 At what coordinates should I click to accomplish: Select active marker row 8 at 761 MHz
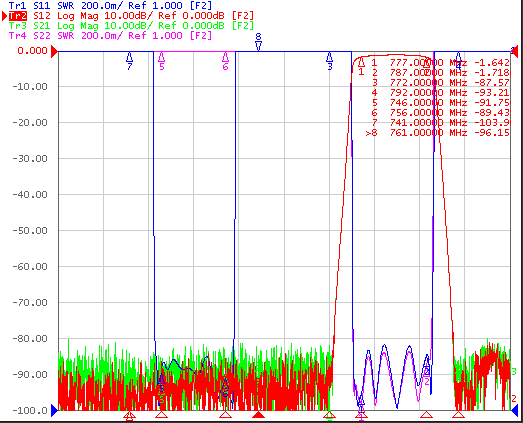[438, 133]
